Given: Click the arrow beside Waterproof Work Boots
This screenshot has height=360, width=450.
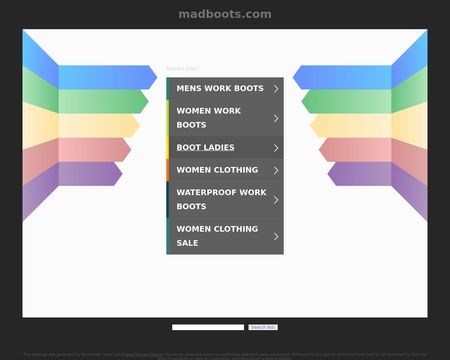Looking at the screenshot, I should [276, 200].
